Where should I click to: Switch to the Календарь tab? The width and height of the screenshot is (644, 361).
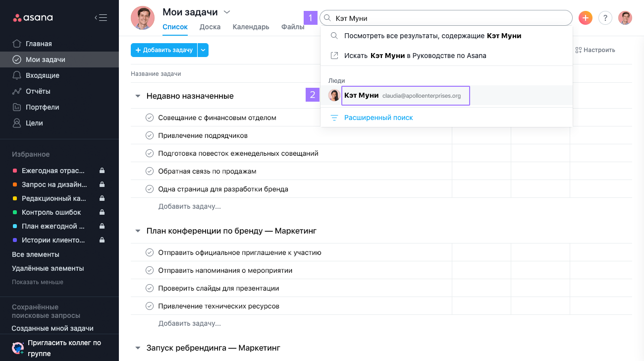251,27
